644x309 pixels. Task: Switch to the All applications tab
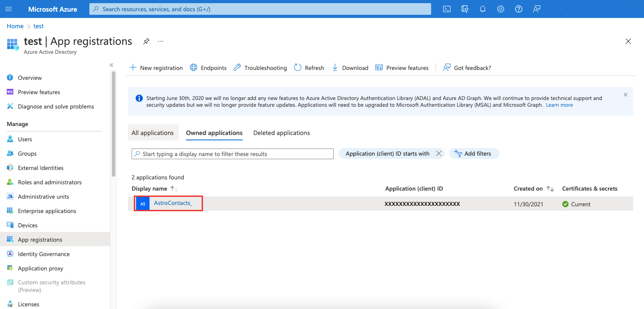(153, 133)
